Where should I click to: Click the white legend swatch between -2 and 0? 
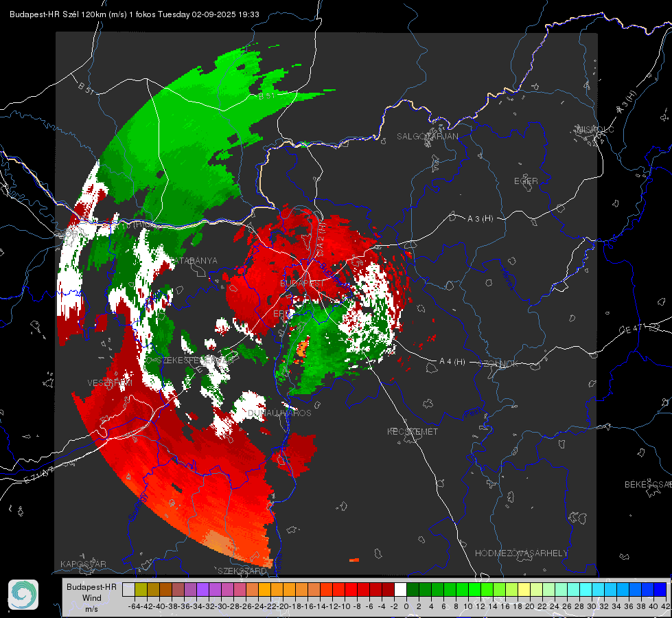(x=400, y=590)
